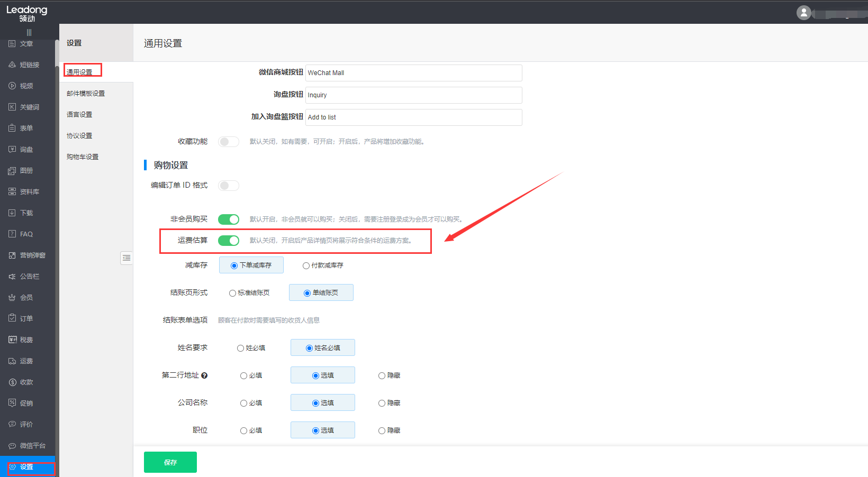Click the green 保存 save button
868x477 pixels.
[170, 462]
